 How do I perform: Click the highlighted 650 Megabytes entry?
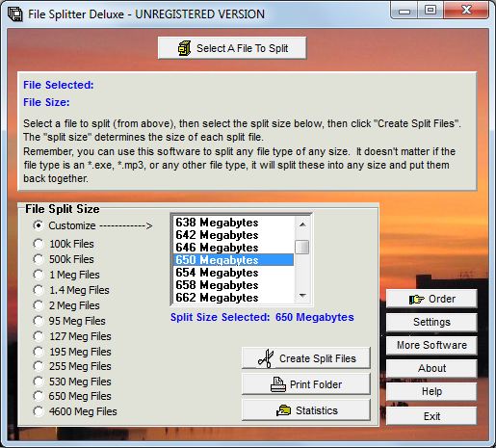click(x=233, y=260)
